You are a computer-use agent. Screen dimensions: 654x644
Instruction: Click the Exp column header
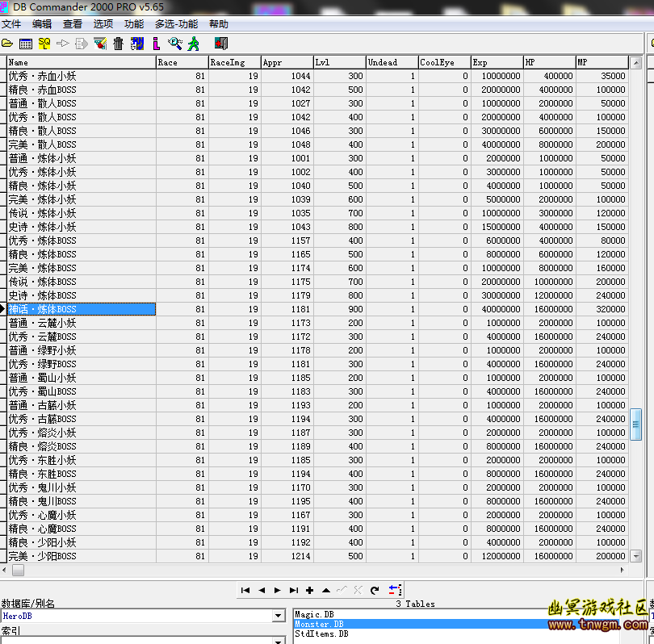pyautogui.click(x=497, y=62)
